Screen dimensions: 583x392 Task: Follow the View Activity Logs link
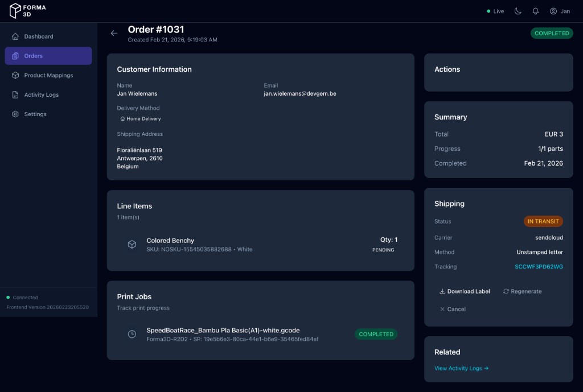461,368
